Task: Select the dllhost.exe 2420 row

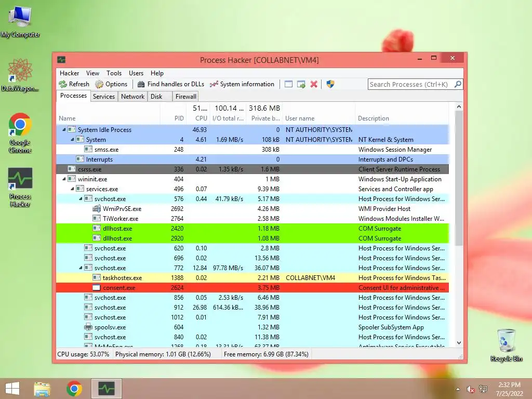Action: (252, 229)
